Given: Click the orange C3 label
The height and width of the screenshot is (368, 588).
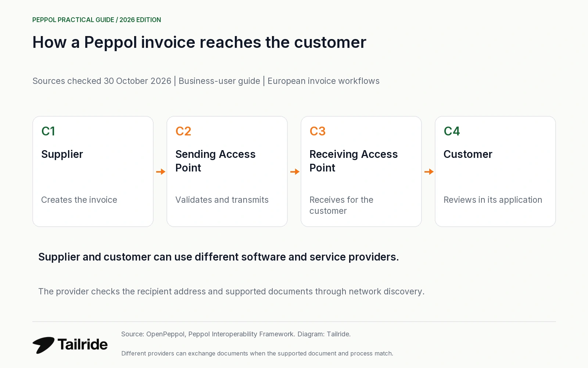Looking at the screenshot, I should (x=318, y=131).
